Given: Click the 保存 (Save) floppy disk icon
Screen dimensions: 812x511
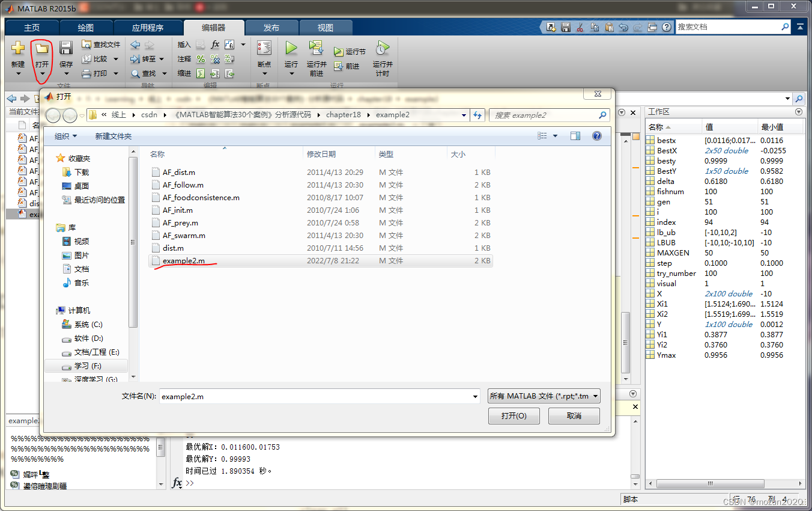Looking at the screenshot, I should click(x=66, y=48).
